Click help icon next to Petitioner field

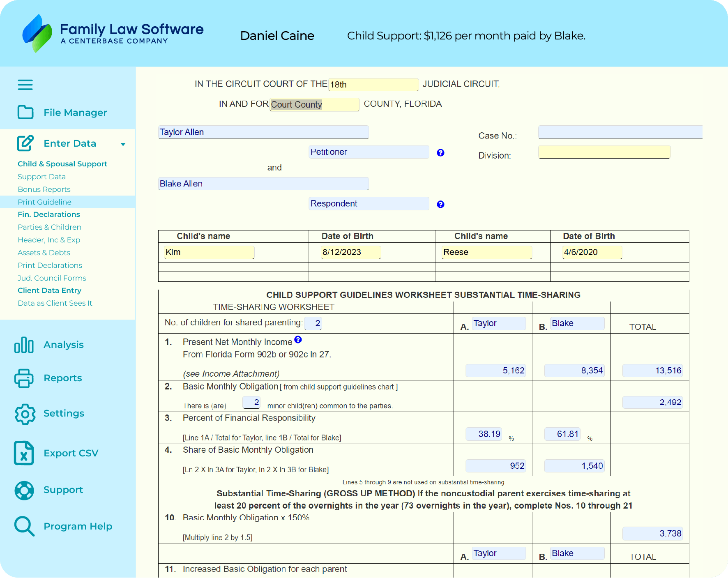(440, 153)
